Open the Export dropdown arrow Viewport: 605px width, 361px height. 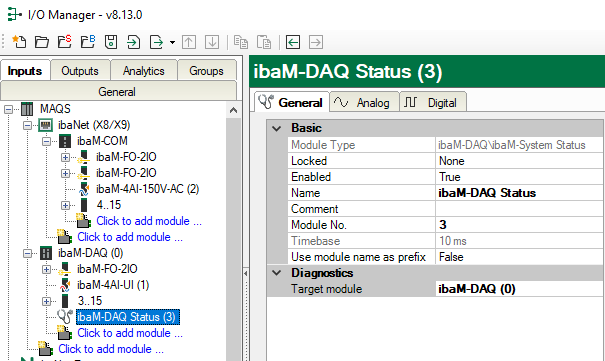[172, 42]
